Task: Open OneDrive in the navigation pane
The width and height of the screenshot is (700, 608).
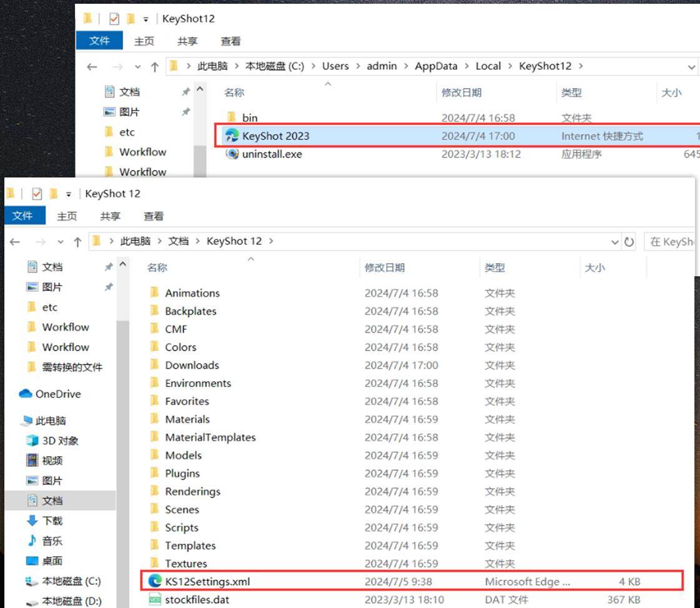Action: (57, 394)
